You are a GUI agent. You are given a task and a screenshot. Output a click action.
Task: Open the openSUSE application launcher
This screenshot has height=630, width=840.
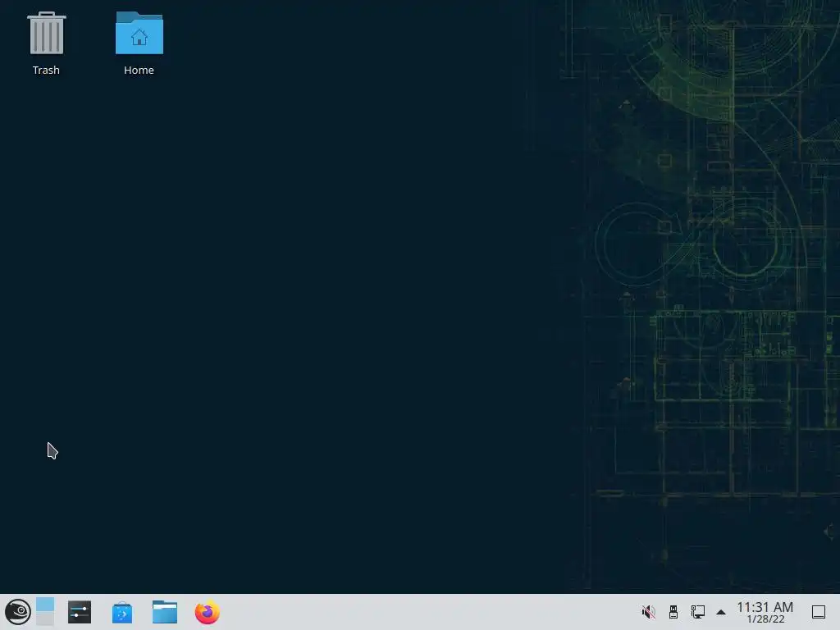pyautogui.click(x=18, y=612)
